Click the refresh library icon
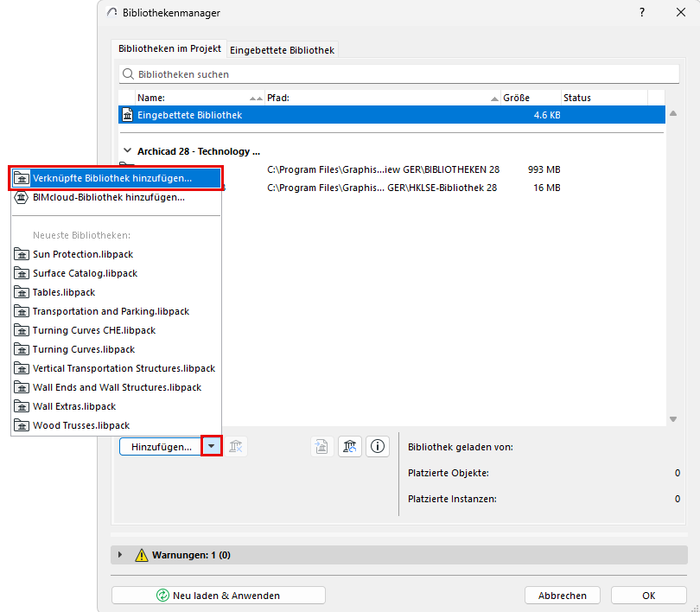 coord(349,446)
